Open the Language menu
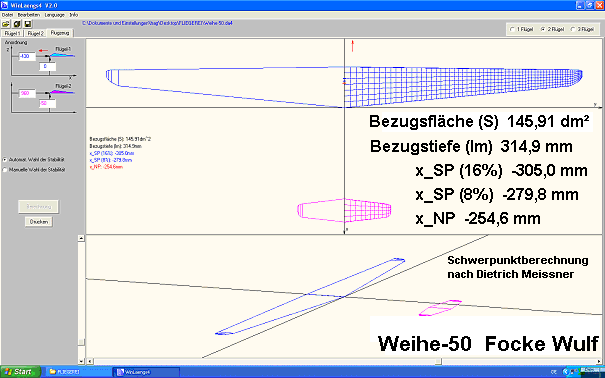Image resolution: width=605 pixels, height=378 pixels. (x=54, y=15)
